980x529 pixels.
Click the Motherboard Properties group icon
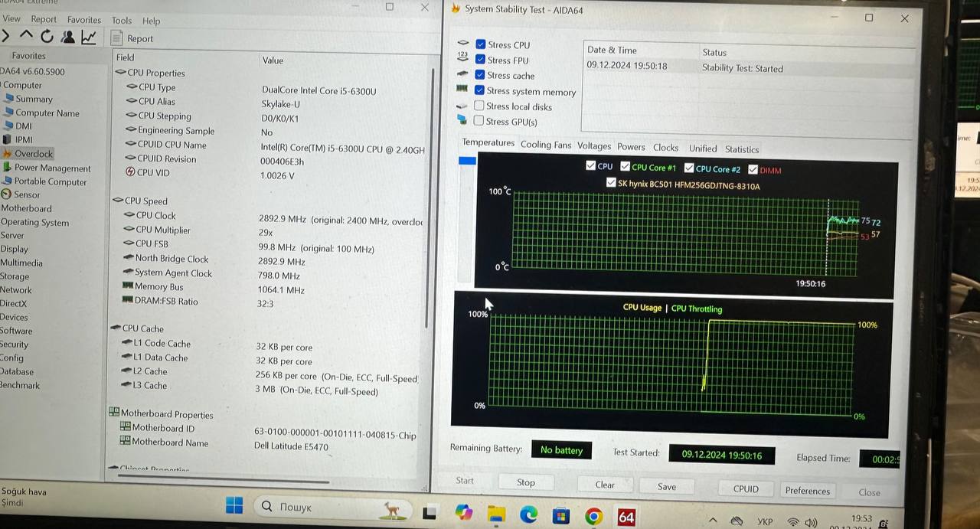(x=114, y=413)
